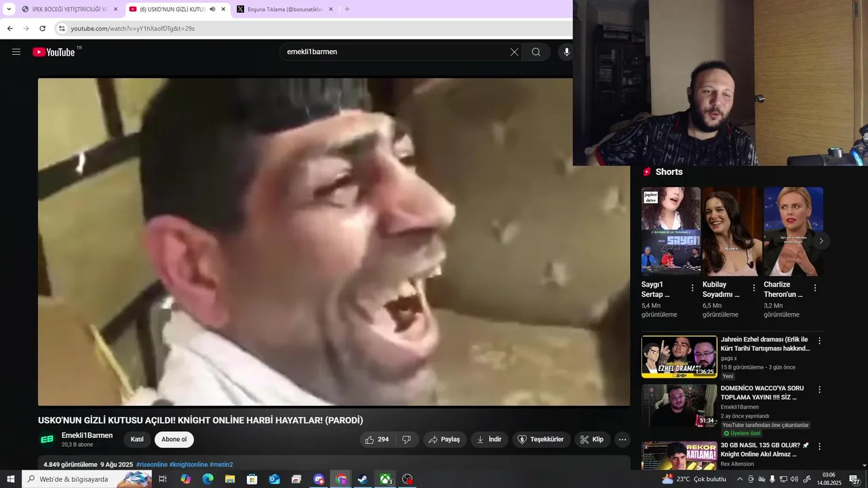
Task: Click the #metin2 hashtag
Action: click(x=221, y=465)
